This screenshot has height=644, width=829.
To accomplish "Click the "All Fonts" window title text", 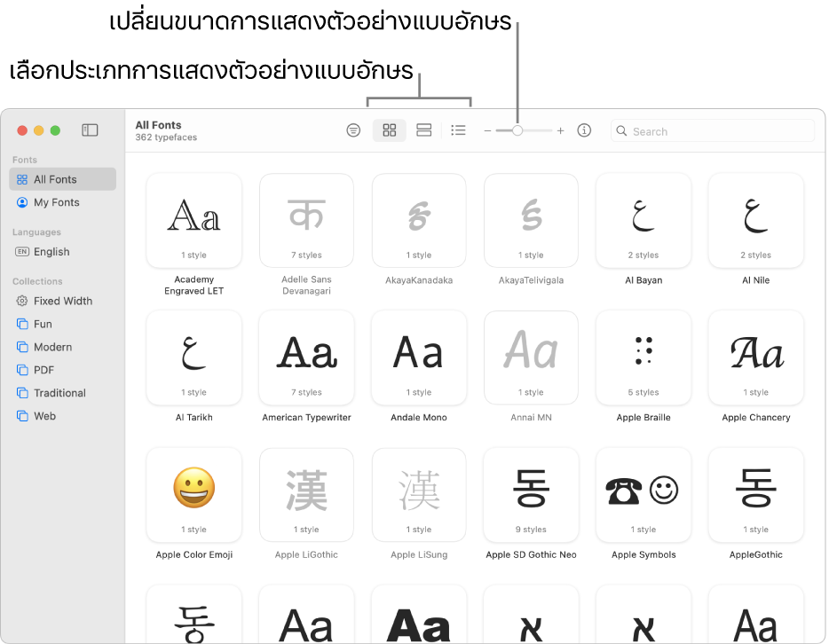I will click(158, 125).
